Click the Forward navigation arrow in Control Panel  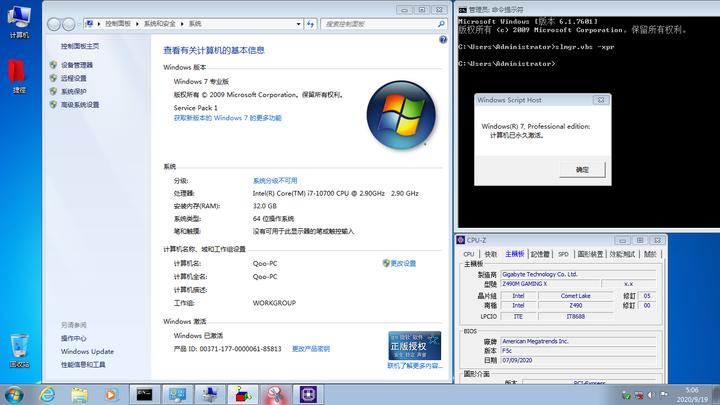(x=68, y=24)
